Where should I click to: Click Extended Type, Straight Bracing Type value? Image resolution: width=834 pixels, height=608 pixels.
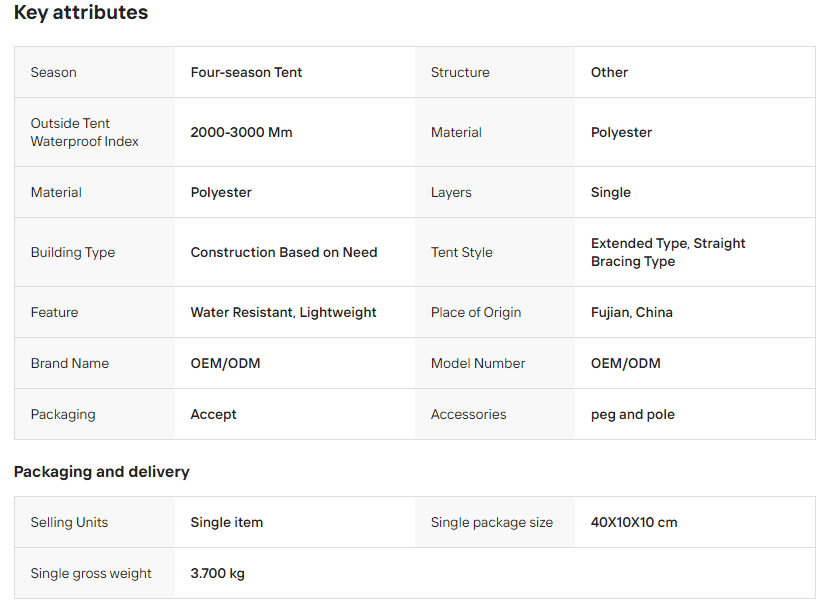pyautogui.click(x=668, y=252)
